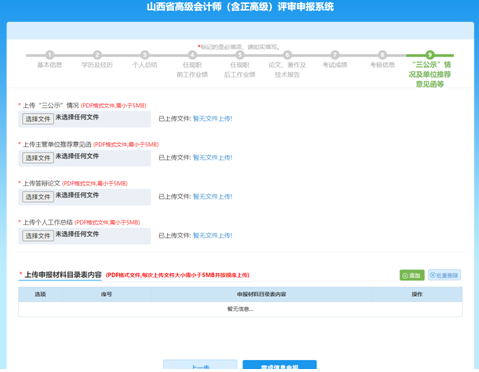Choose file for 答辩论文 upload
This screenshot has width=479, height=372.
[x=38, y=197]
